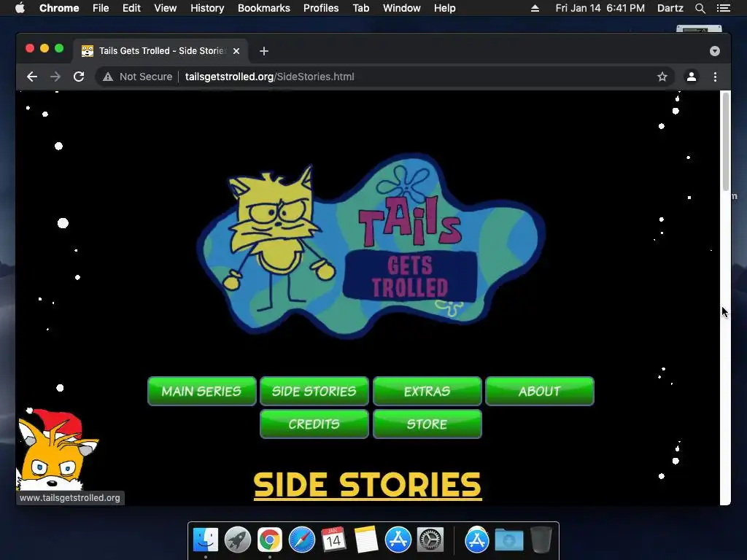Open the Chrome application menu
This screenshot has width=747, height=560.
click(59, 8)
